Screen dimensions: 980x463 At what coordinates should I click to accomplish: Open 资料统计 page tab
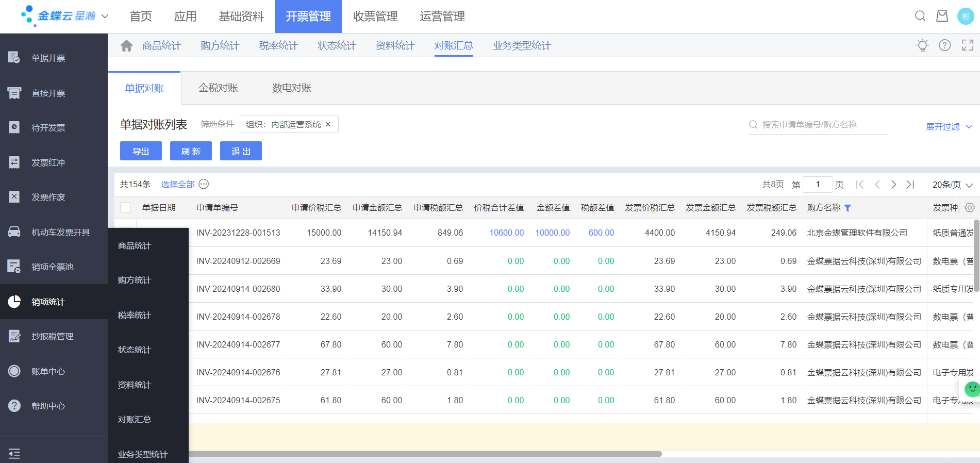click(395, 45)
